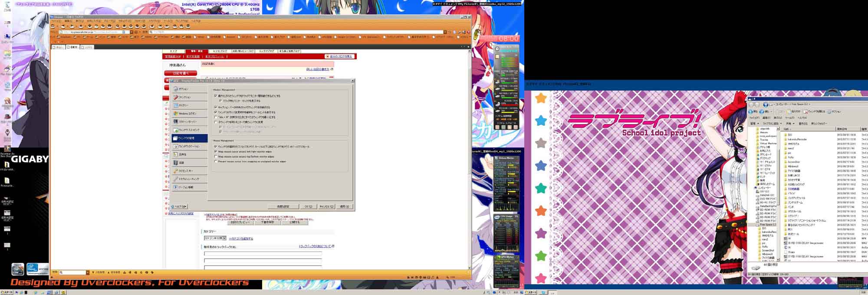Toggle the child window monitor checkbox

[x=216, y=122]
